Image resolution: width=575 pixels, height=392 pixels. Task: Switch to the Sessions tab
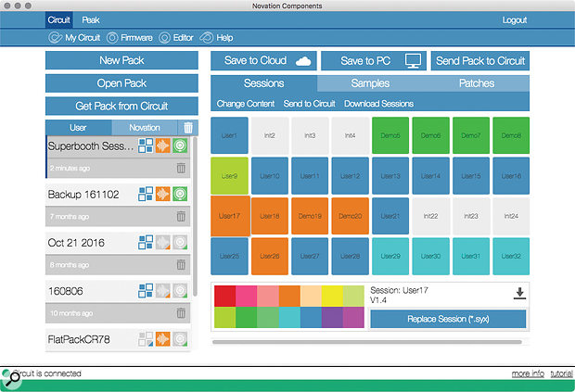coord(263,83)
